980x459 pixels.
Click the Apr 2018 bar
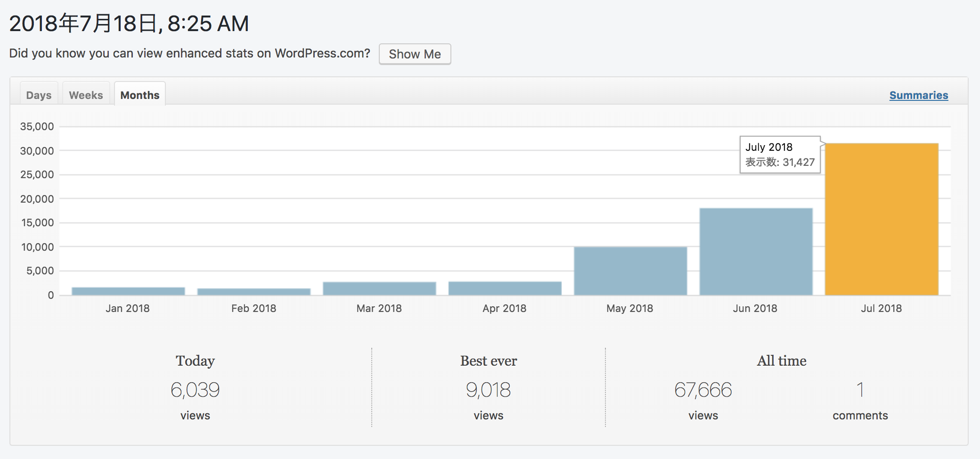(x=505, y=288)
